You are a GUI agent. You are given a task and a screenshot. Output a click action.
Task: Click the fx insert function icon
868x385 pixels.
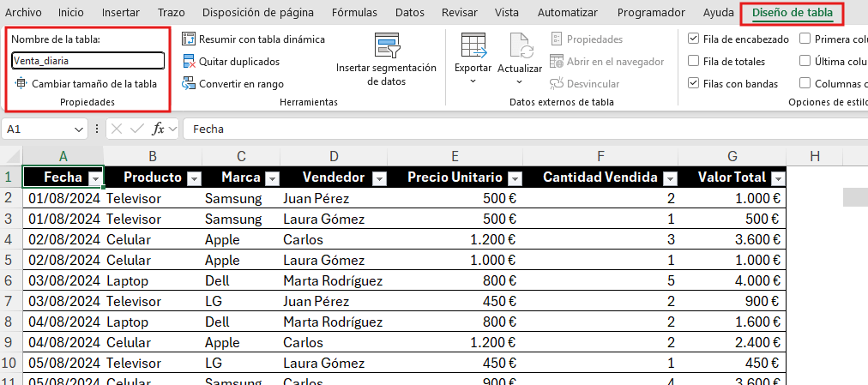pyautogui.click(x=159, y=129)
